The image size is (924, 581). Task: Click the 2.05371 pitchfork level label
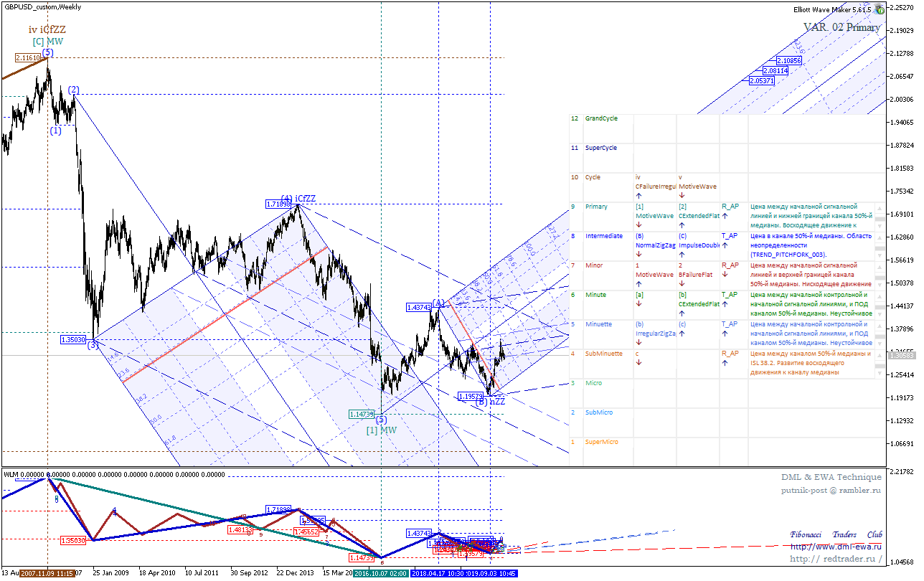tap(761, 81)
